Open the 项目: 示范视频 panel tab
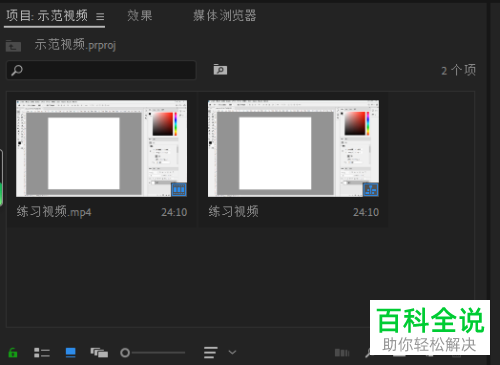The width and height of the screenshot is (500, 365). coord(47,16)
